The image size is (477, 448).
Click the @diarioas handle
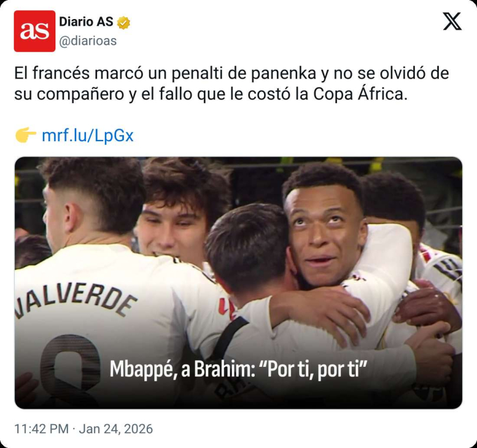[88, 41]
